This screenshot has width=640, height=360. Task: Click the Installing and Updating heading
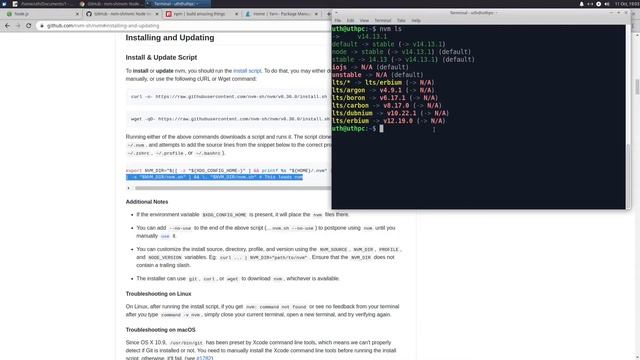(x=170, y=38)
